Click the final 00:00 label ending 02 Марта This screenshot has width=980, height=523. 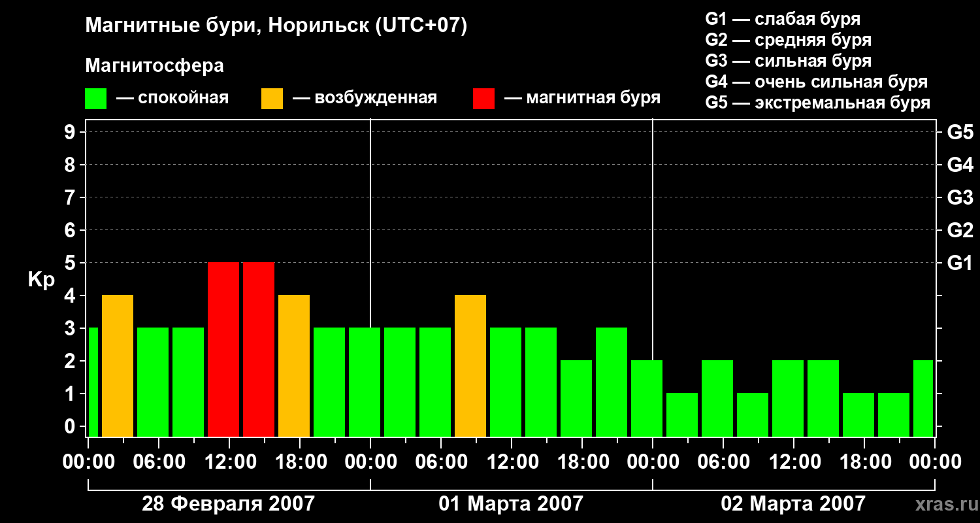click(935, 462)
